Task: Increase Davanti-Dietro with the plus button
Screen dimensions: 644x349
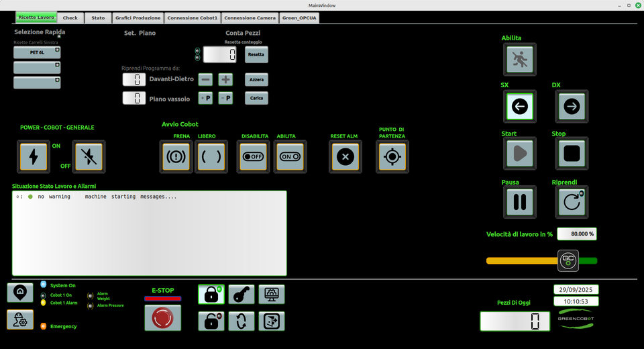Action: [x=225, y=79]
